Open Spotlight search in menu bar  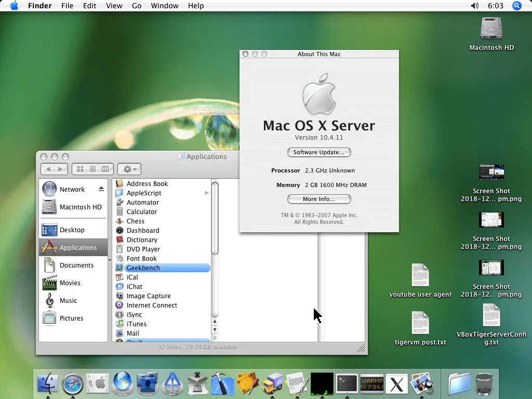click(x=516, y=6)
